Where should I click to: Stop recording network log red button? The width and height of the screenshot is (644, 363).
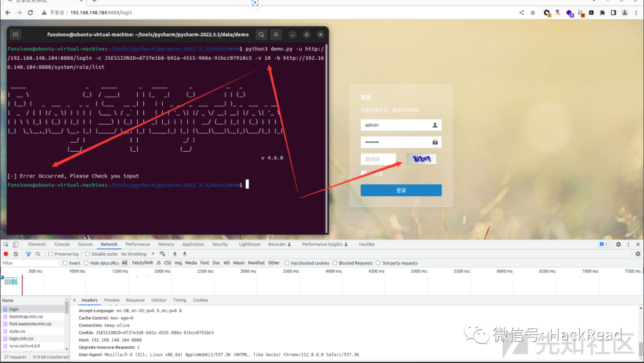[x=6, y=254]
